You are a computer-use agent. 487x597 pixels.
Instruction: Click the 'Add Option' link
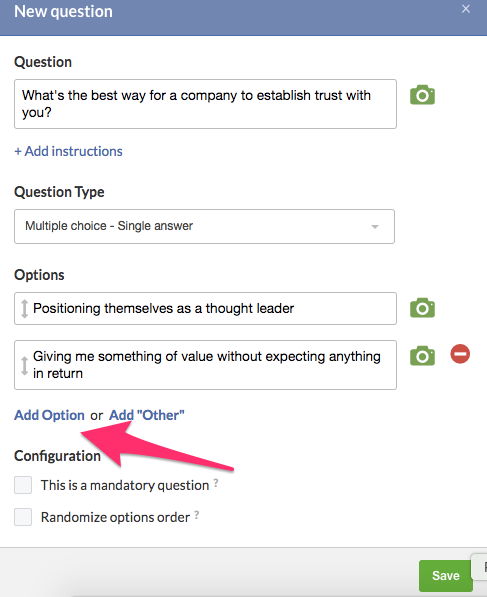[x=49, y=415]
